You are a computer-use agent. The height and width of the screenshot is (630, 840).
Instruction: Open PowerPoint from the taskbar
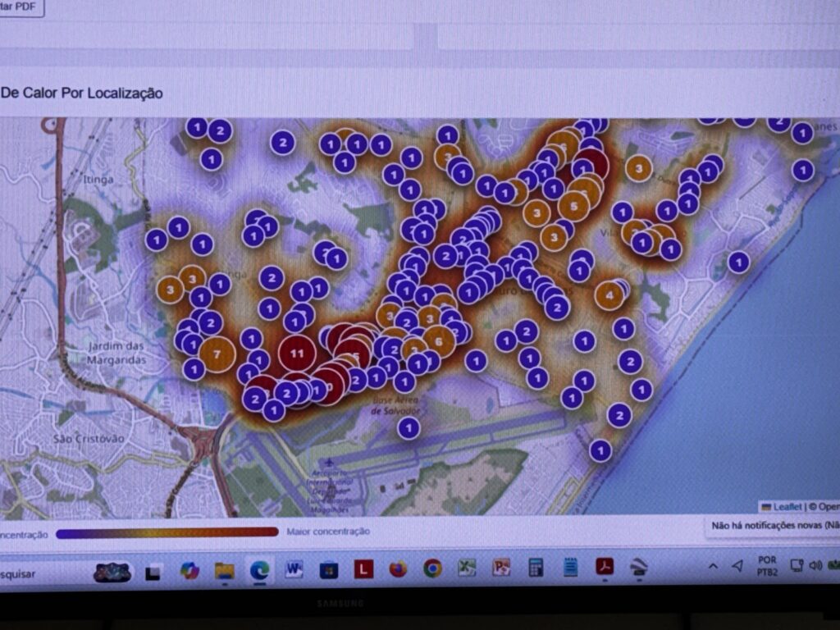[x=501, y=568]
